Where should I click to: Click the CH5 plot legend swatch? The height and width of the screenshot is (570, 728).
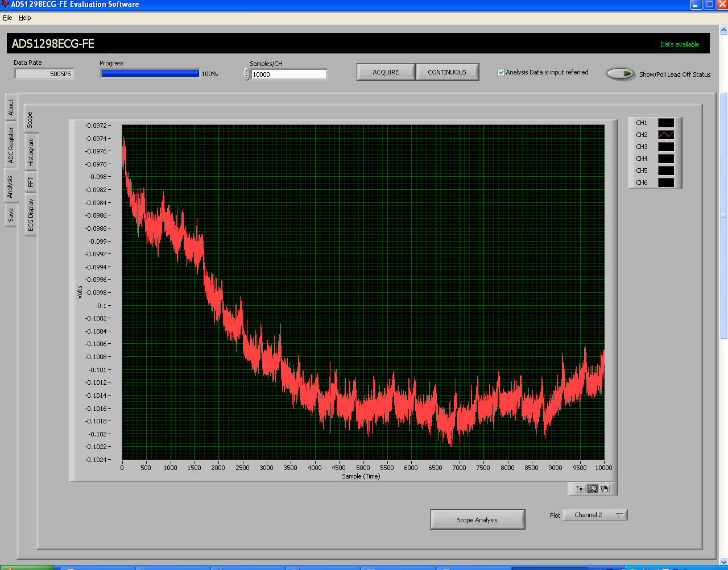coord(666,170)
